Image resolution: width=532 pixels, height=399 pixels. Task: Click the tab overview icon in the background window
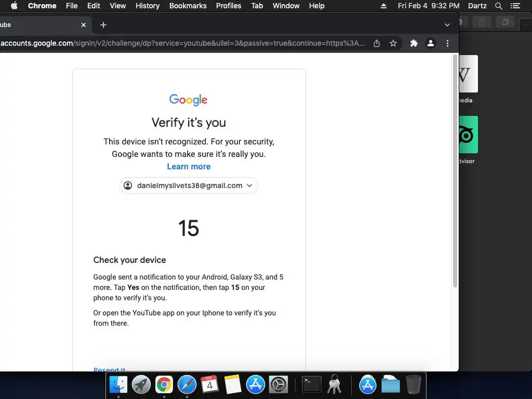click(505, 22)
